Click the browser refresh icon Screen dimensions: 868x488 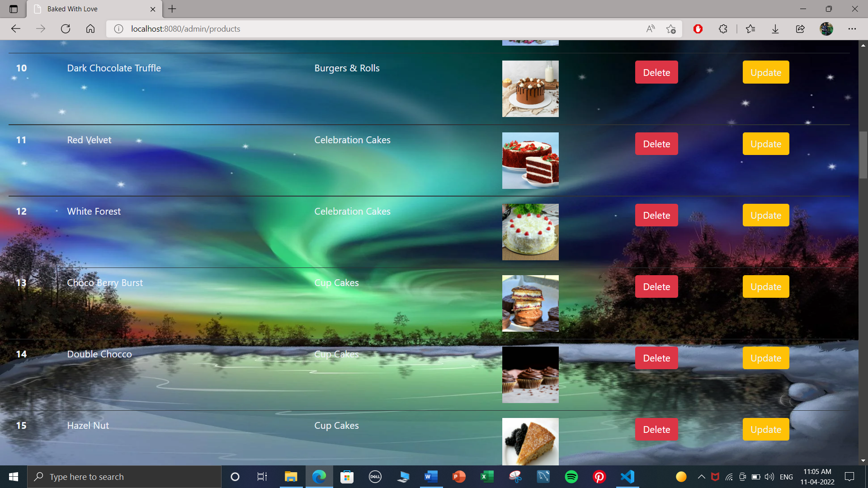click(66, 29)
